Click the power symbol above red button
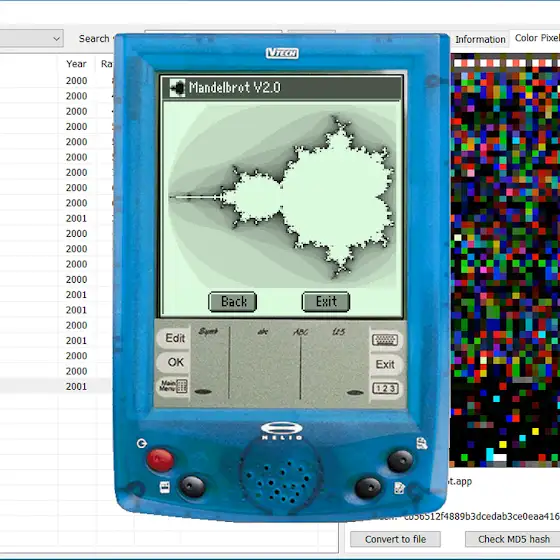Screen dimensions: 560x560 (x=141, y=444)
